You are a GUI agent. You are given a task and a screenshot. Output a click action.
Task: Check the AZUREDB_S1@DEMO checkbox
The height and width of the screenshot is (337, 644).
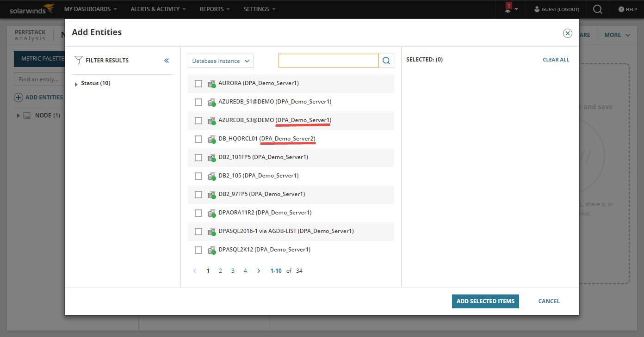tap(198, 102)
